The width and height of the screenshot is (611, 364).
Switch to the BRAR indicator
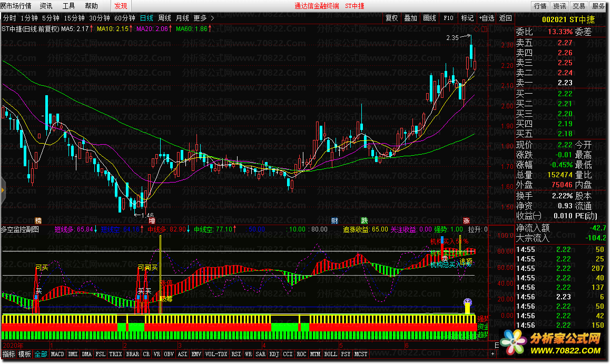pyautogui.click(x=133, y=354)
